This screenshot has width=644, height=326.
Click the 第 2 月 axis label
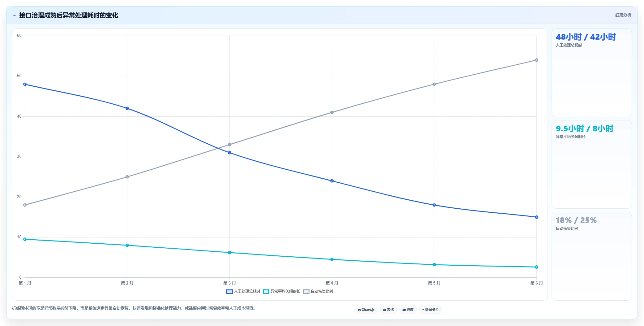(127, 283)
